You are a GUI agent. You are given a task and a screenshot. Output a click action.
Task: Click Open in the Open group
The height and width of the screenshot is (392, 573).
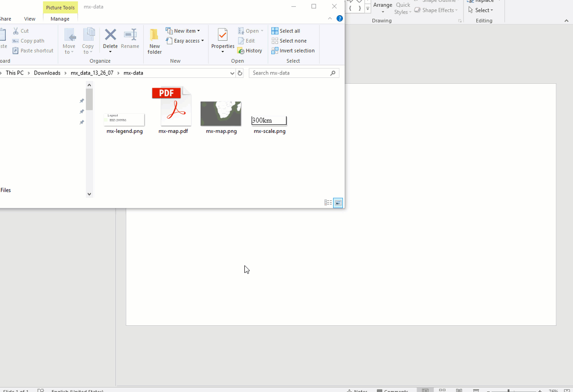[251, 31]
